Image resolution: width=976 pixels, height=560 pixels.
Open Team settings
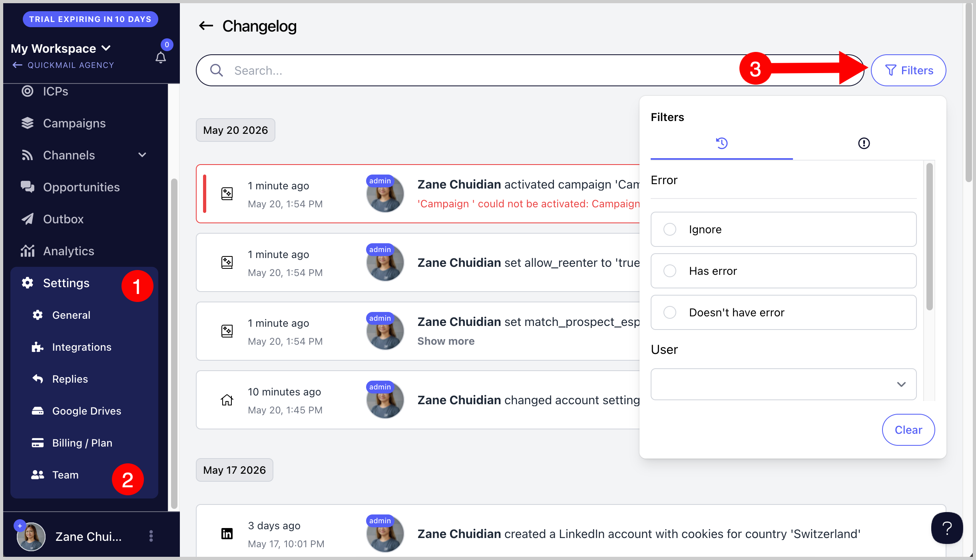[65, 475]
